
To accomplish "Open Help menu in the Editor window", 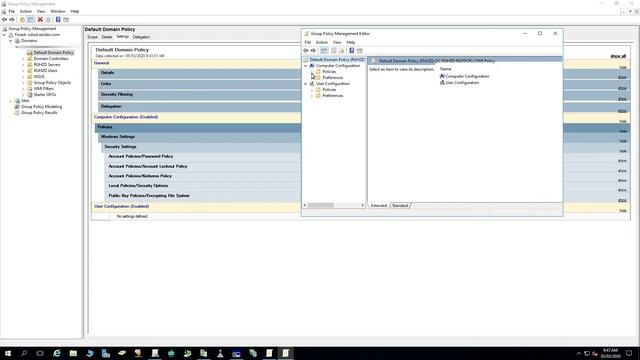I will point(351,42).
